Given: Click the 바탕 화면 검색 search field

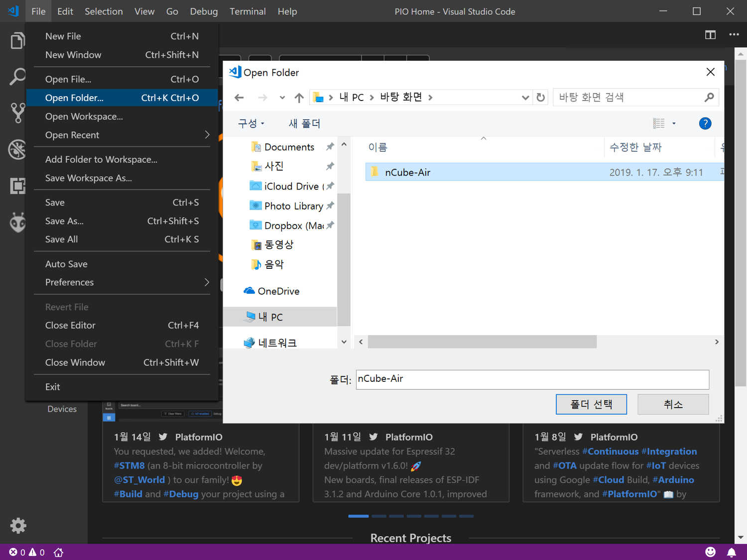Looking at the screenshot, I should coord(636,98).
